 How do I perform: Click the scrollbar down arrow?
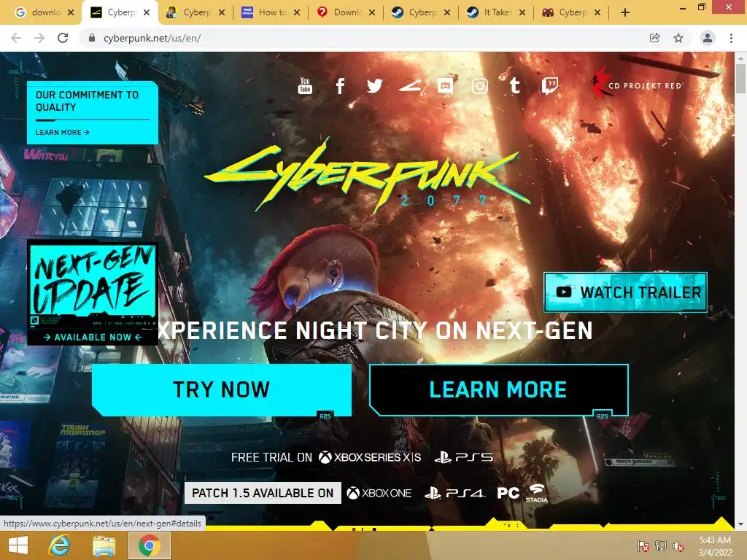[740, 524]
